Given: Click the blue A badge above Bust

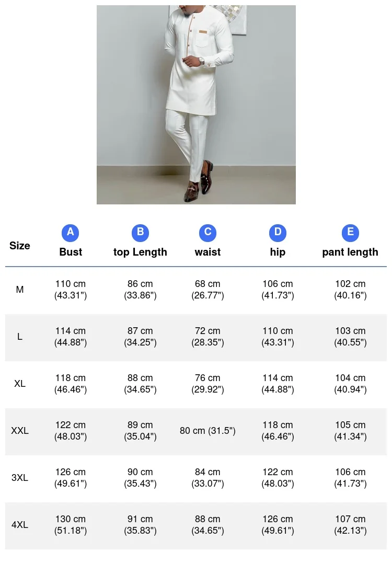Looking at the screenshot, I should pos(71,233).
